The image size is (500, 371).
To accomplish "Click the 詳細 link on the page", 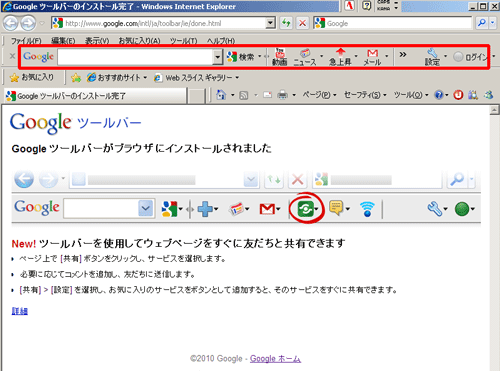I will [20, 311].
